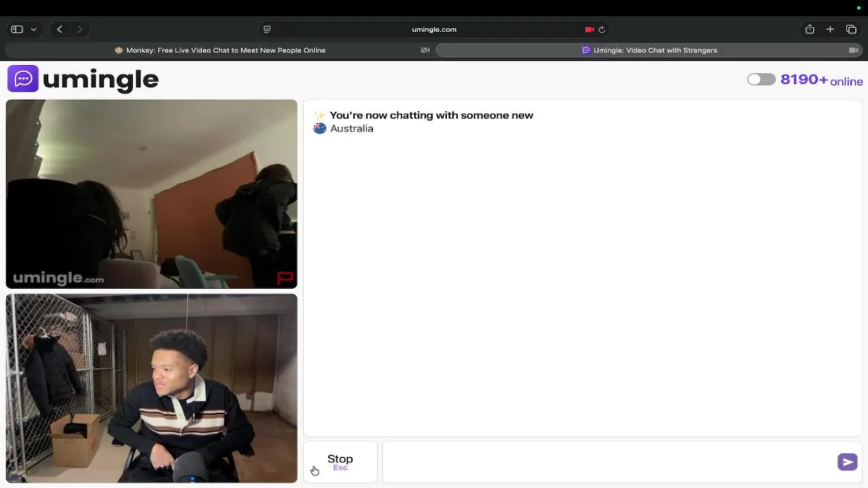Stop the current chat
This screenshot has height=488, width=868.
[340, 462]
